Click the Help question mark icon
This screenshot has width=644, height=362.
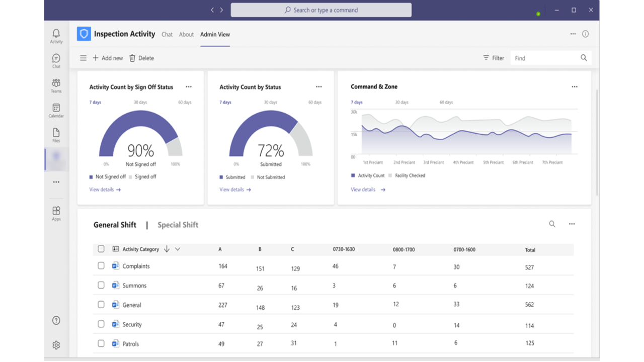pyautogui.click(x=56, y=321)
